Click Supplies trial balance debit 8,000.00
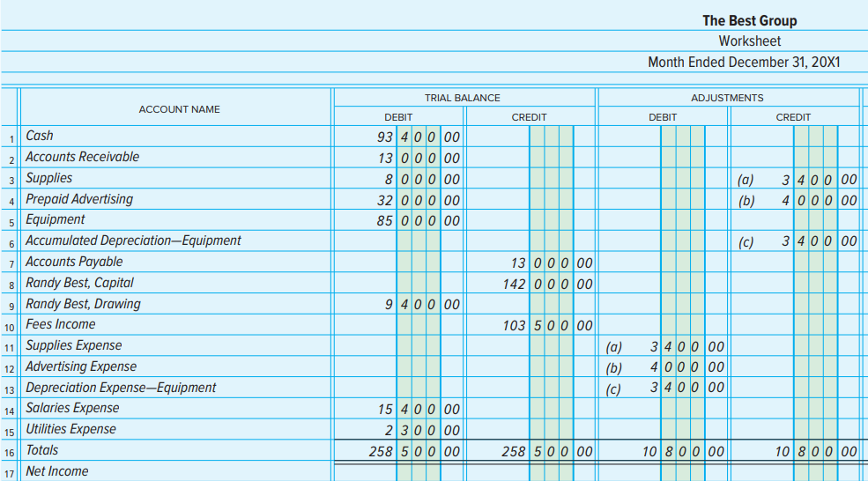This screenshot has width=868, height=481. click(422, 180)
